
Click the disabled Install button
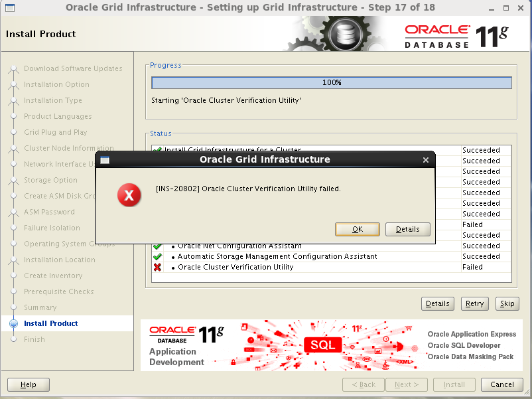click(454, 384)
